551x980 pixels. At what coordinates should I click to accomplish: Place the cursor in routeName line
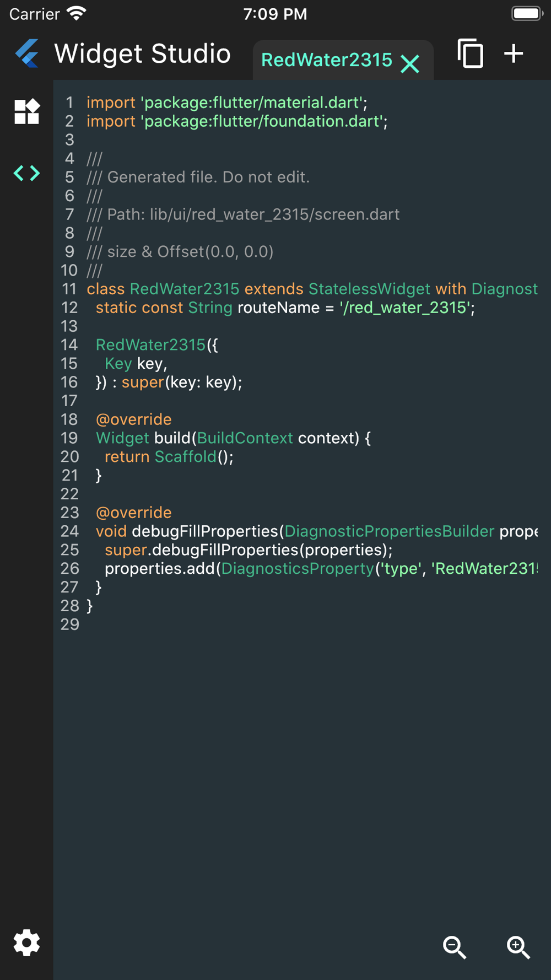tap(285, 308)
